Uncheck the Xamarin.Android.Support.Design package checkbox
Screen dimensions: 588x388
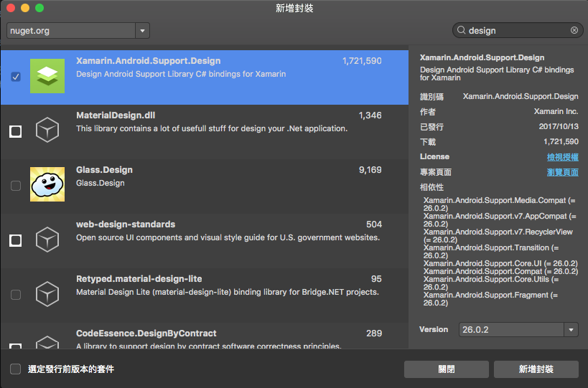point(16,77)
